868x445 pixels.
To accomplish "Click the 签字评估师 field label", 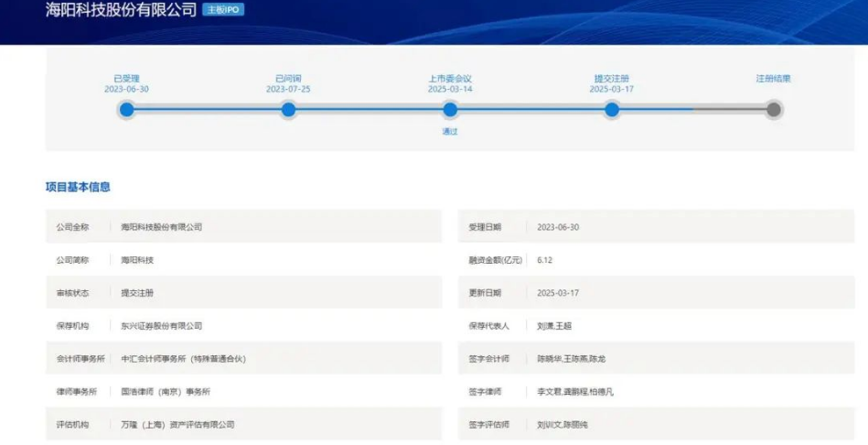I will [488, 425].
